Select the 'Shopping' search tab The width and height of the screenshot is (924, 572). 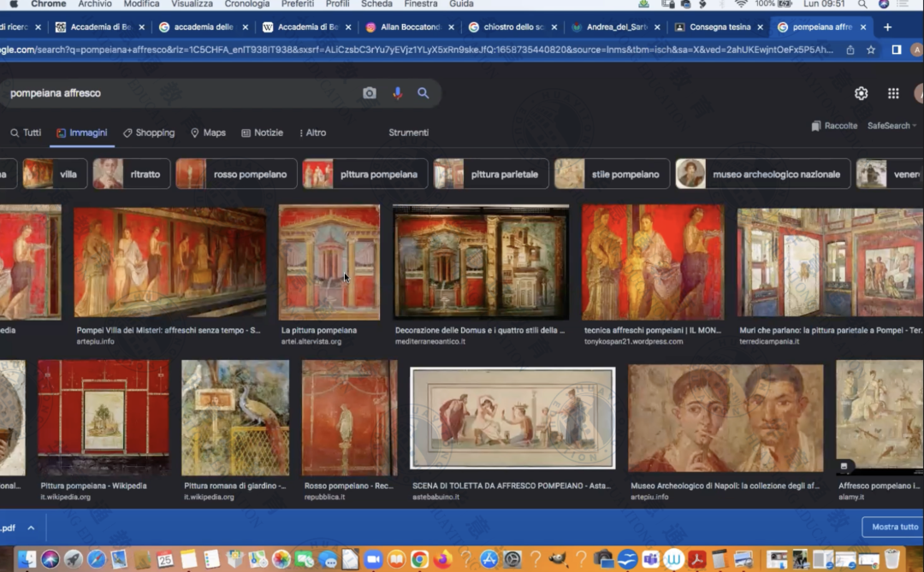coord(149,133)
